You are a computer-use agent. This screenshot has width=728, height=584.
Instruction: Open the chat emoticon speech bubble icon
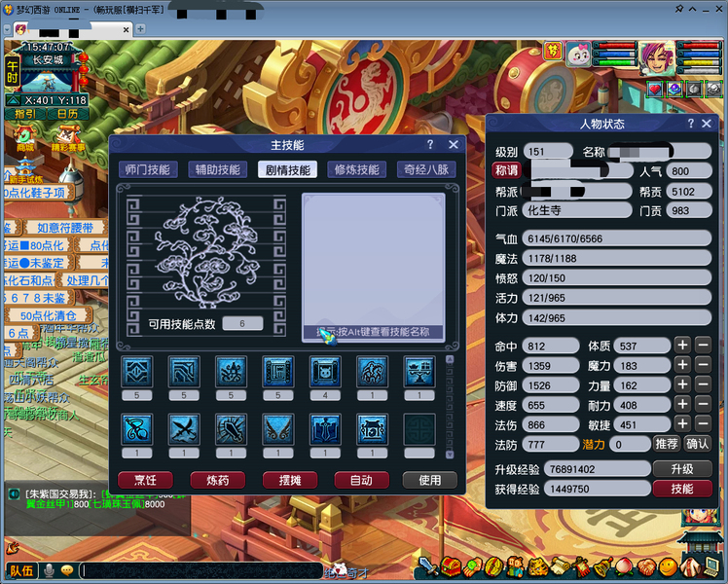pyautogui.click(x=67, y=570)
